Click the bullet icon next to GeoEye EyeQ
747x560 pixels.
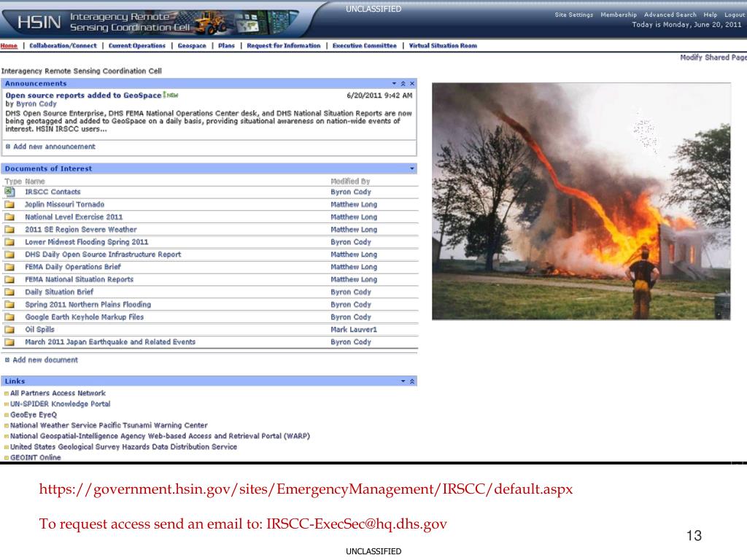point(6,415)
